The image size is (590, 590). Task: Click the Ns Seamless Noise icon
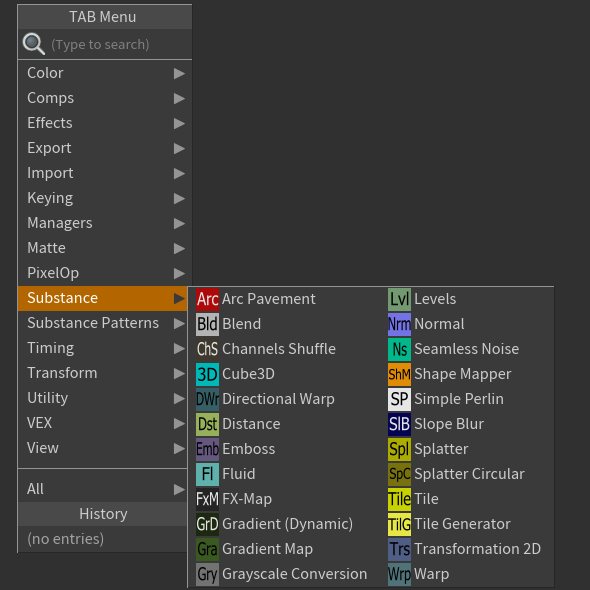(x=400, y=349)
